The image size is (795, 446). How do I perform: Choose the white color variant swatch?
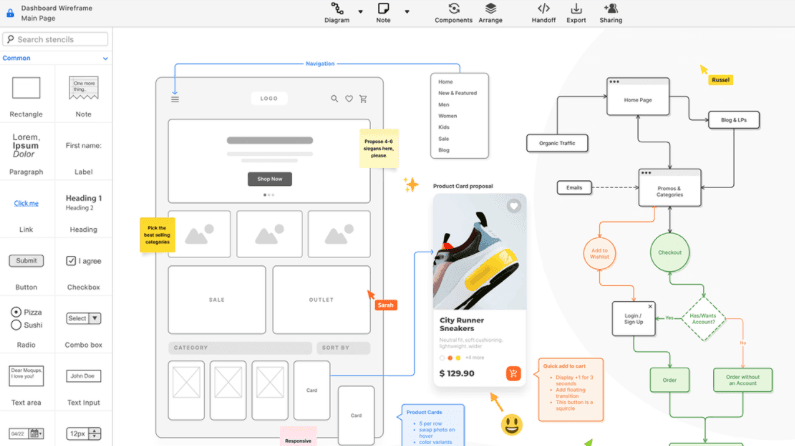[442, 358]
